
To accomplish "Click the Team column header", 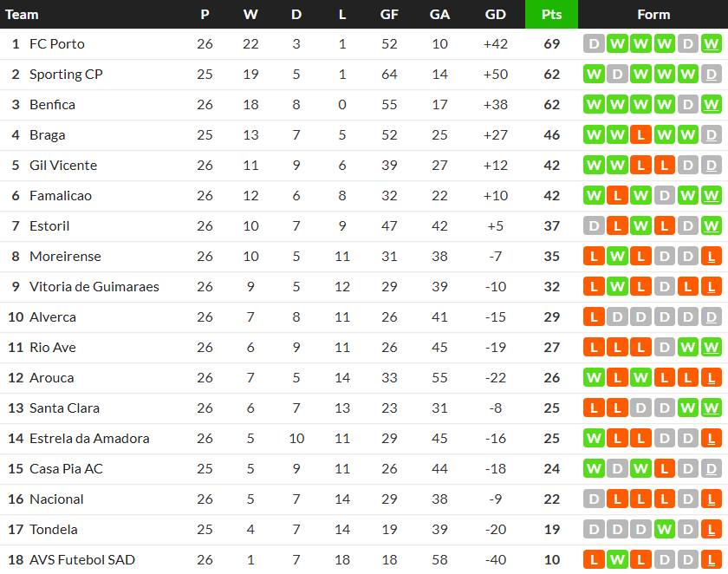I will [23, 15].
